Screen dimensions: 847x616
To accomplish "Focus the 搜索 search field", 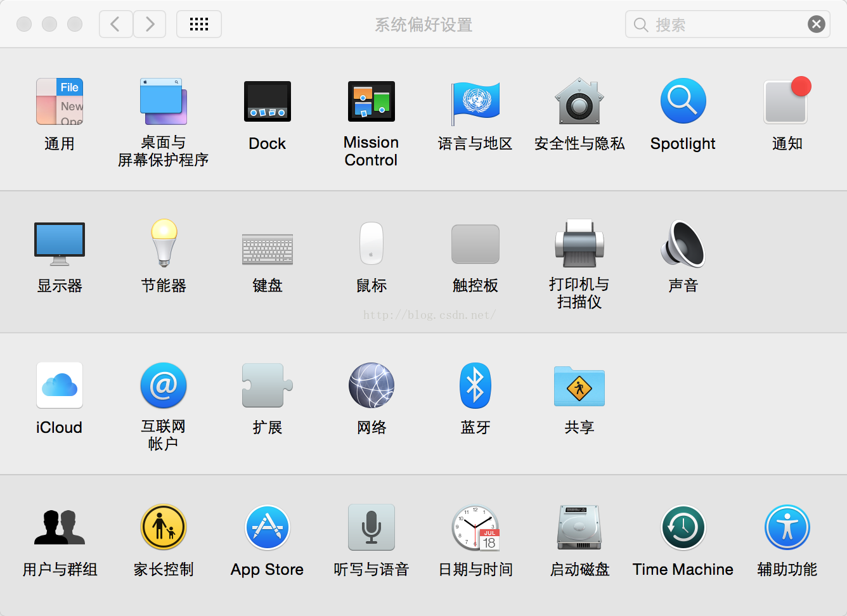I will pos(728,24).
